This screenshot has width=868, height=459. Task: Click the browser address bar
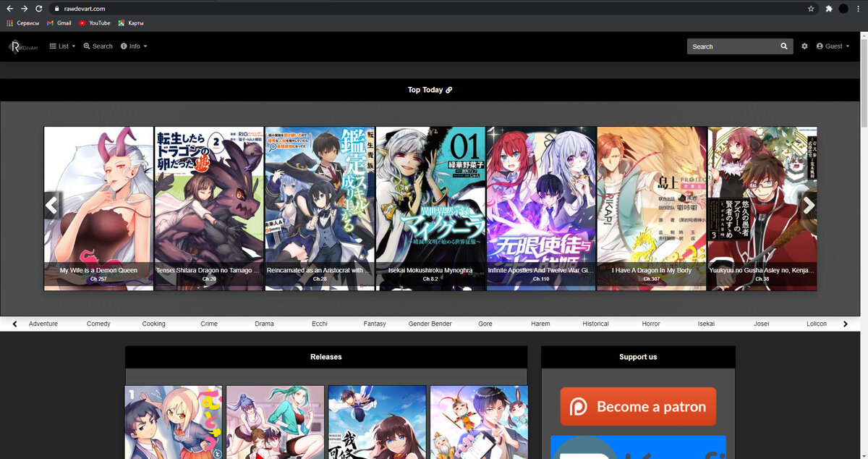434,9
